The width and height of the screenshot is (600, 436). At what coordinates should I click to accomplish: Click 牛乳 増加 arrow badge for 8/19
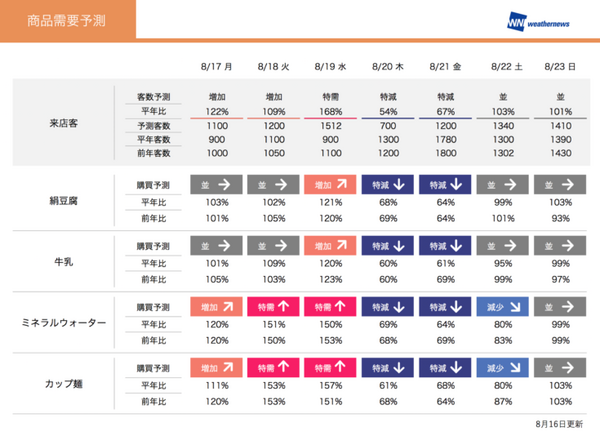pyautogui.click(x=329, y=246)
